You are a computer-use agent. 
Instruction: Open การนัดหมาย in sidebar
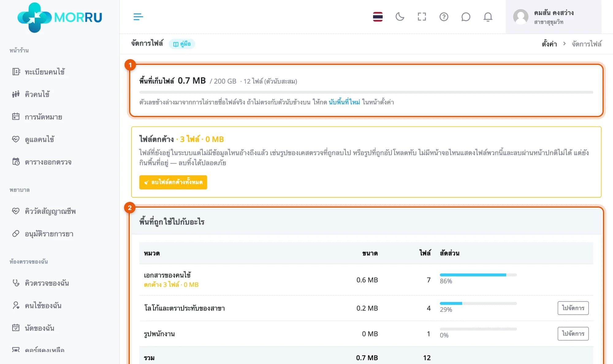tap(44, 117)
